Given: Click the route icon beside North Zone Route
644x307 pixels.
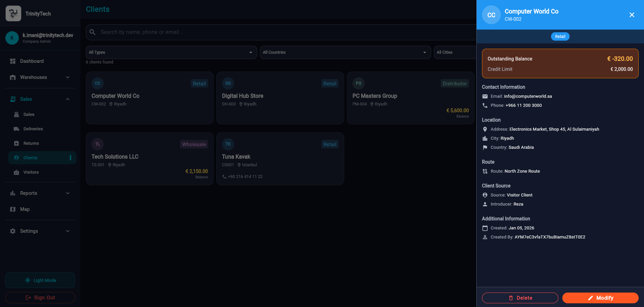Looking at the screenshot, I should click(485, 171).
